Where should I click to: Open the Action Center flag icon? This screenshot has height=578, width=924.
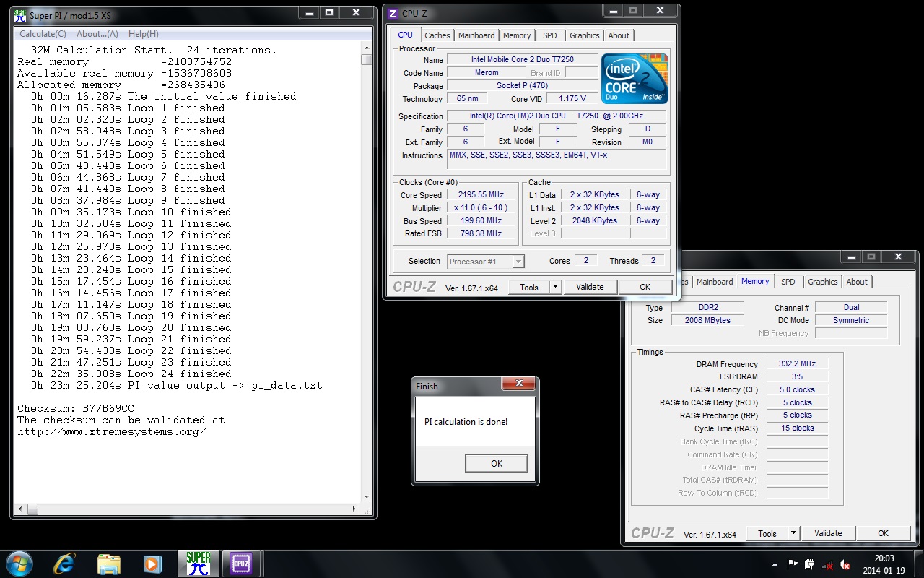[793, 564]
